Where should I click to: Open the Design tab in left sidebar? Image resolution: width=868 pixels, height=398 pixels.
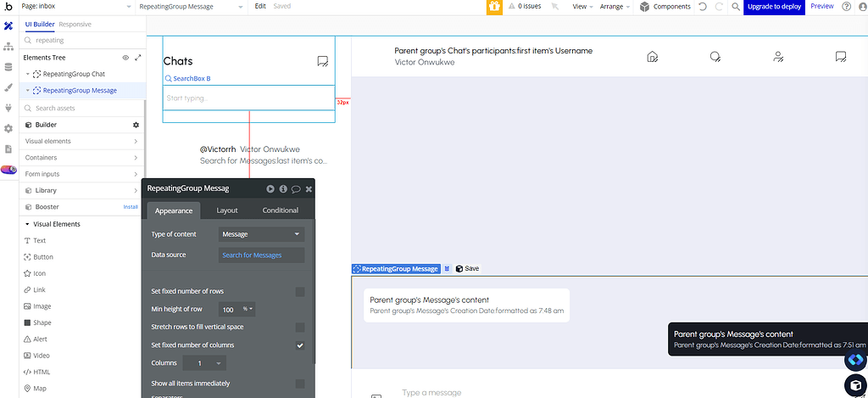[x=8, y=26]
